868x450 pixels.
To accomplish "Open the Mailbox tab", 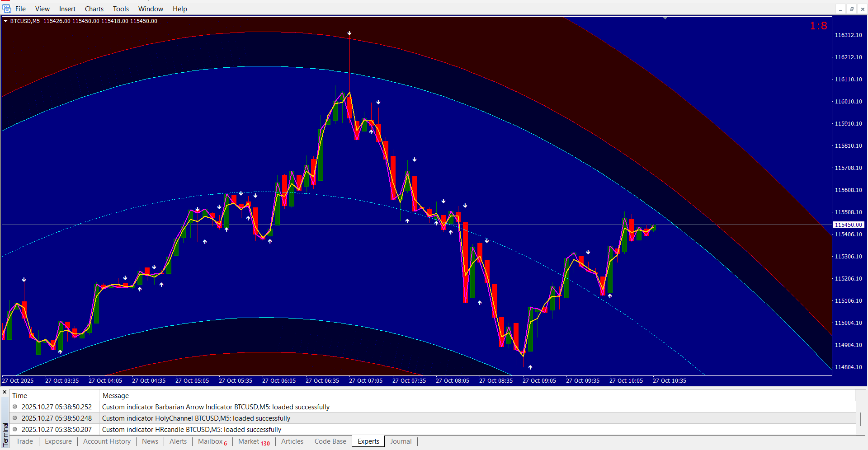I will tap(212, 441).
